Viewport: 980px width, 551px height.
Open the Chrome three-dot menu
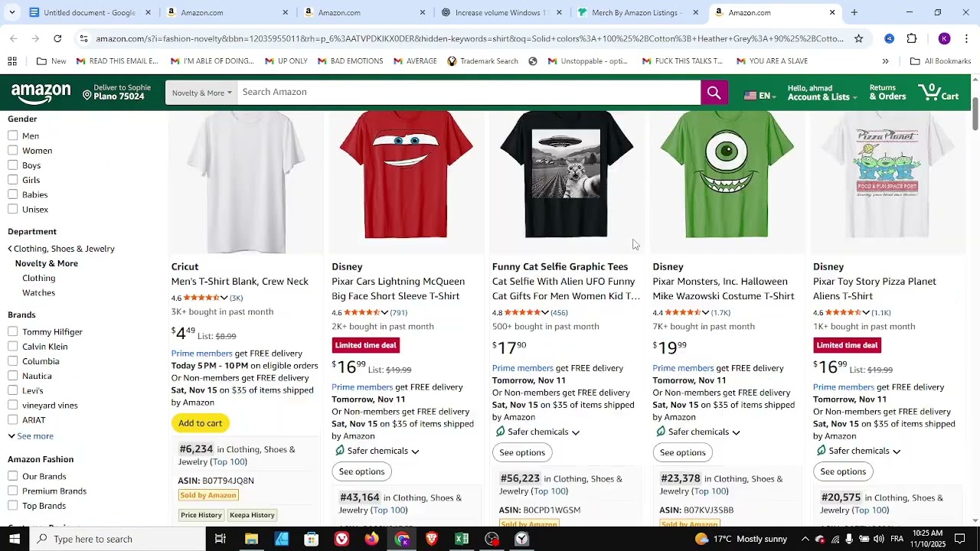966,38
